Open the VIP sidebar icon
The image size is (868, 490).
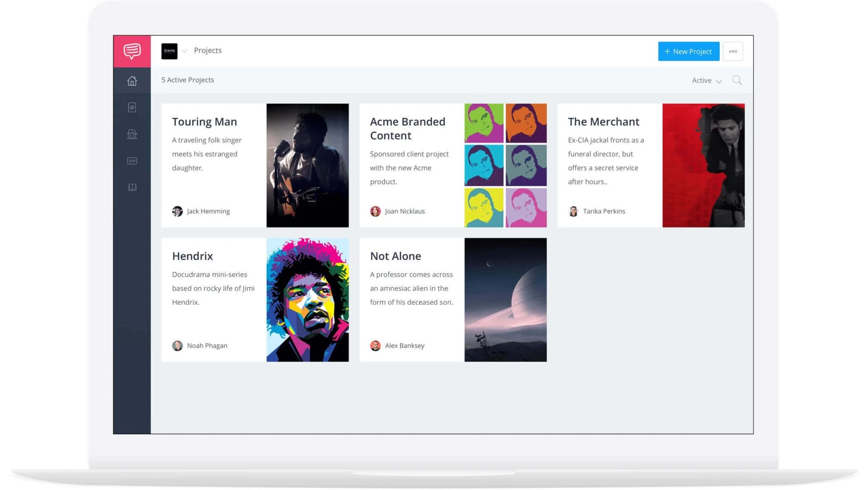coord(132,161)
